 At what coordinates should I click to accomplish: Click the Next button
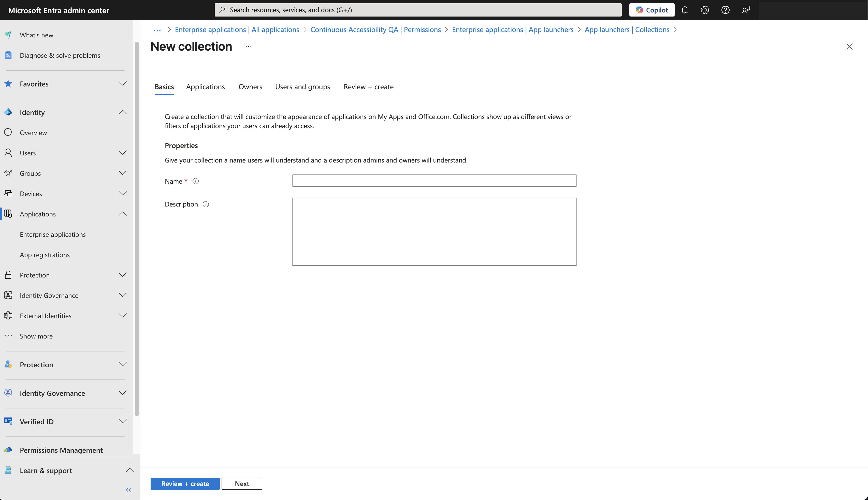tap(242, 483)
